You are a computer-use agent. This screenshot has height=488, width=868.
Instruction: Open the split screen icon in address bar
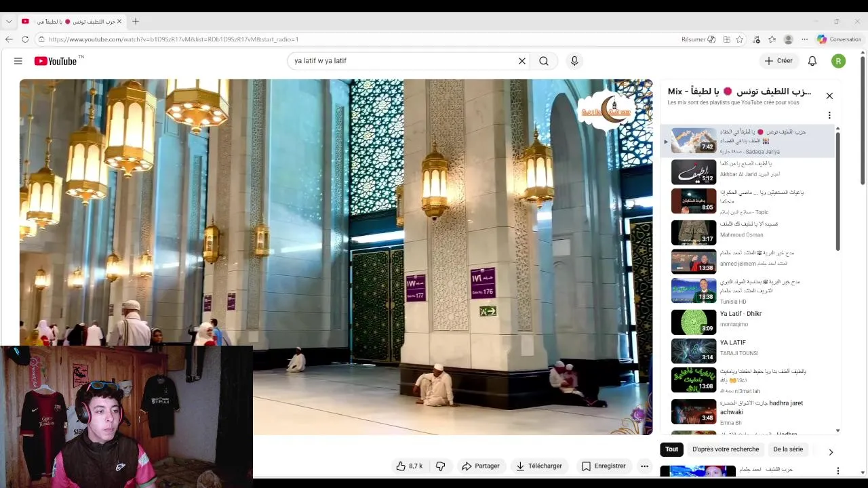(x=726, y=39)
